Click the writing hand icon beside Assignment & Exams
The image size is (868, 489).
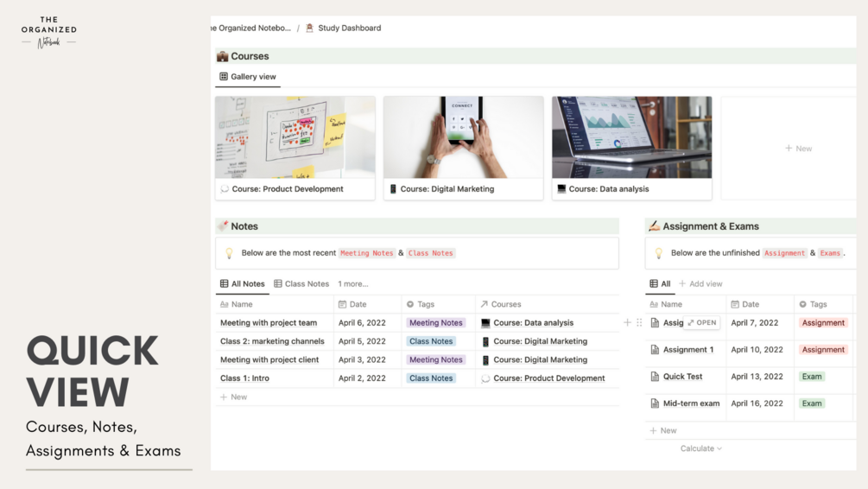point(655,226)
